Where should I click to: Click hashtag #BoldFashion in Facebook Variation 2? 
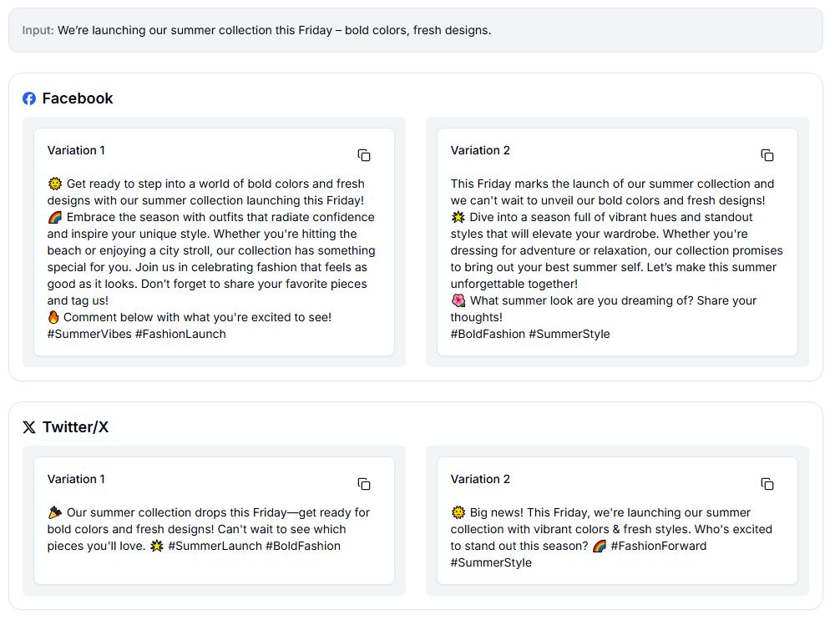pos(488,334)
